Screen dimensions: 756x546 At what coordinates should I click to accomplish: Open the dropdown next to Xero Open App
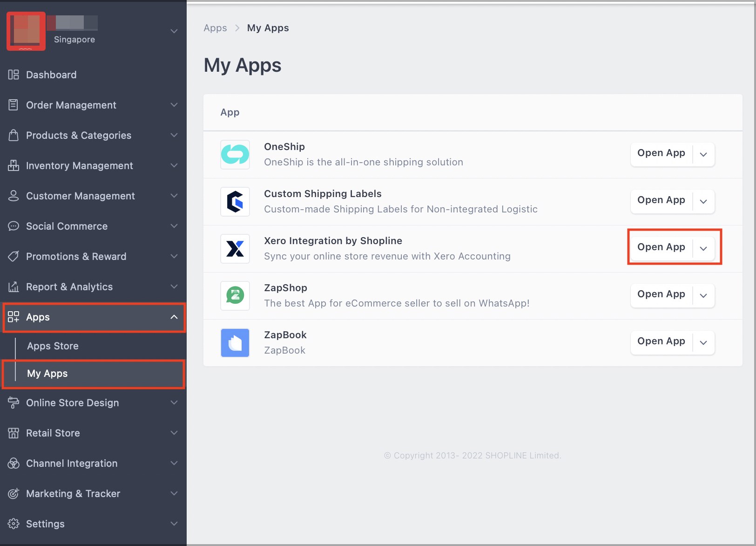(x=703, y=248)
